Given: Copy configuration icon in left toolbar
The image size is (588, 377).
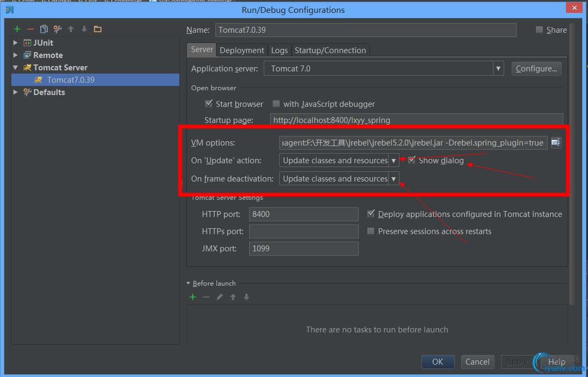Looking at the screenshot, I should click(x=44, y=29).
